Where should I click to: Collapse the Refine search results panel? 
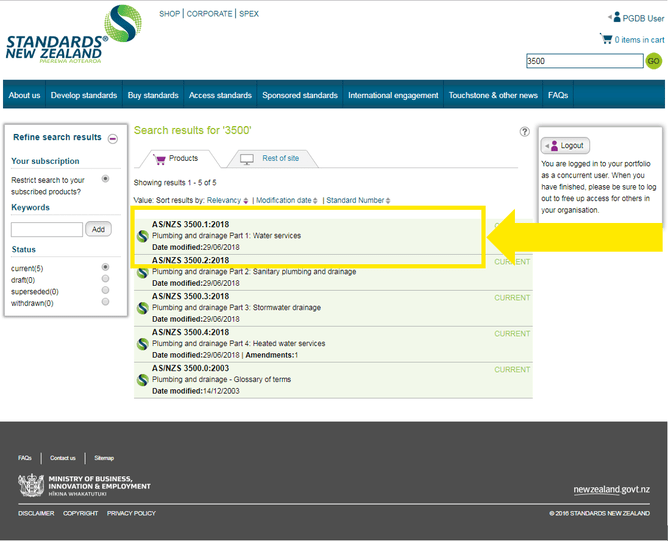pos(113,138)
